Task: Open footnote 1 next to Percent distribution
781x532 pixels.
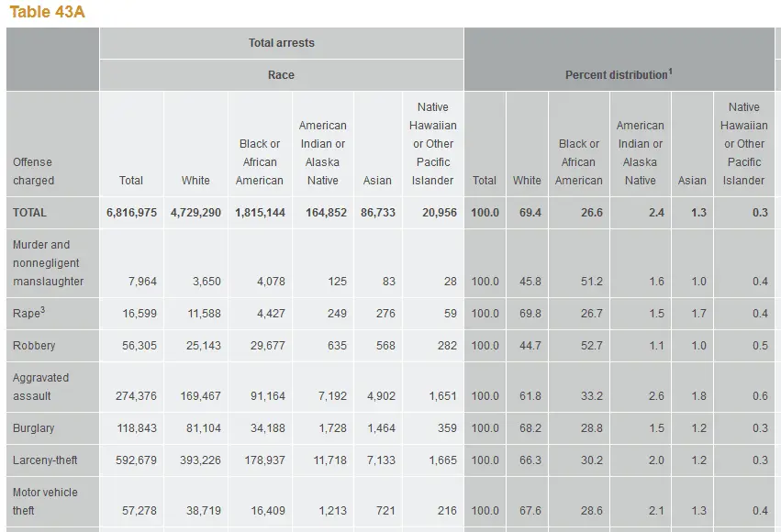Action: 670,71
